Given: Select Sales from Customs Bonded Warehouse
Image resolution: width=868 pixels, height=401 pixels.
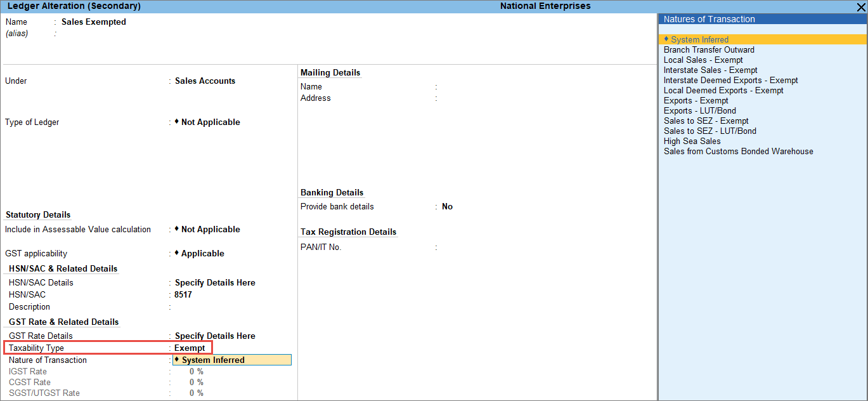Looking at the screenshot, I should coord(739,151).
